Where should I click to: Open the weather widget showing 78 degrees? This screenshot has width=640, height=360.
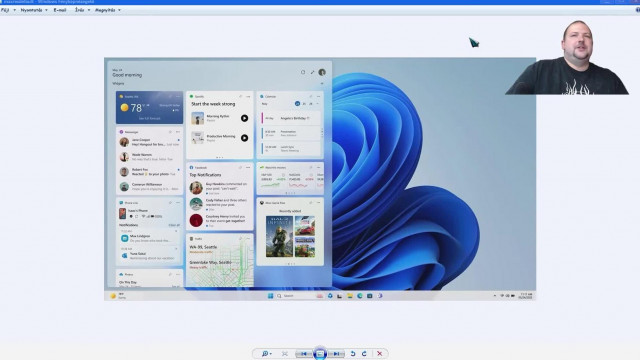pyautogui.click(x=149, y=108)
